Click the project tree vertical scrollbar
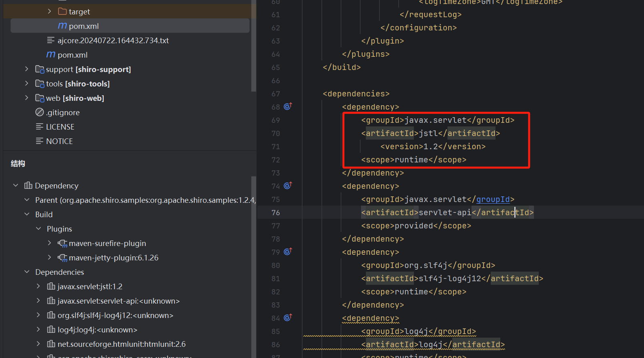 253,48
